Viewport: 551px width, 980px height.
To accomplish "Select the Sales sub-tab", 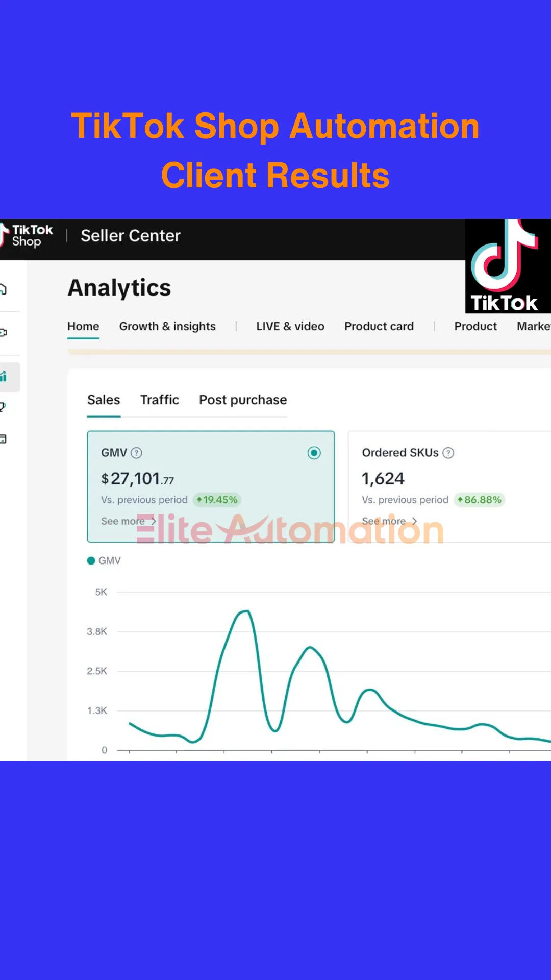I will click(x=104, y=400).
